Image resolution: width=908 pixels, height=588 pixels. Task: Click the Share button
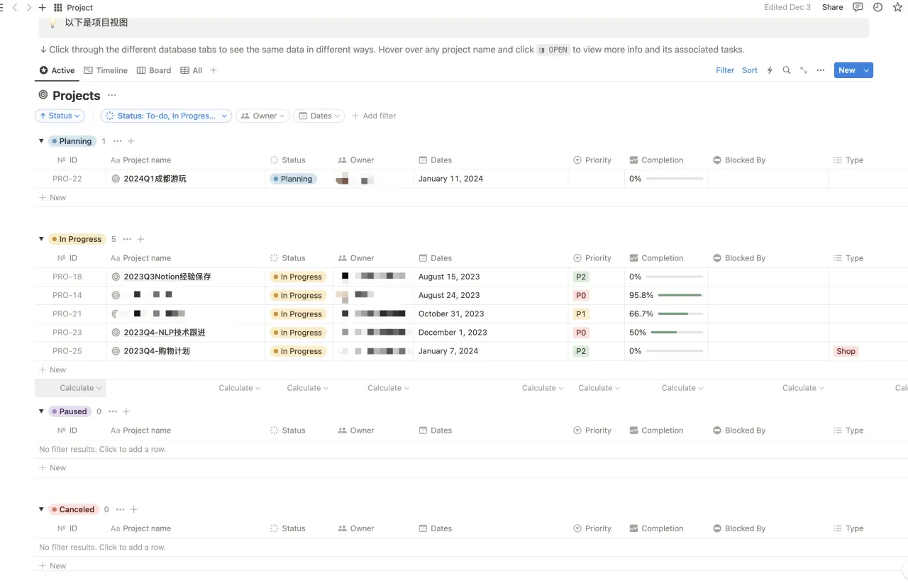point(832,7)
